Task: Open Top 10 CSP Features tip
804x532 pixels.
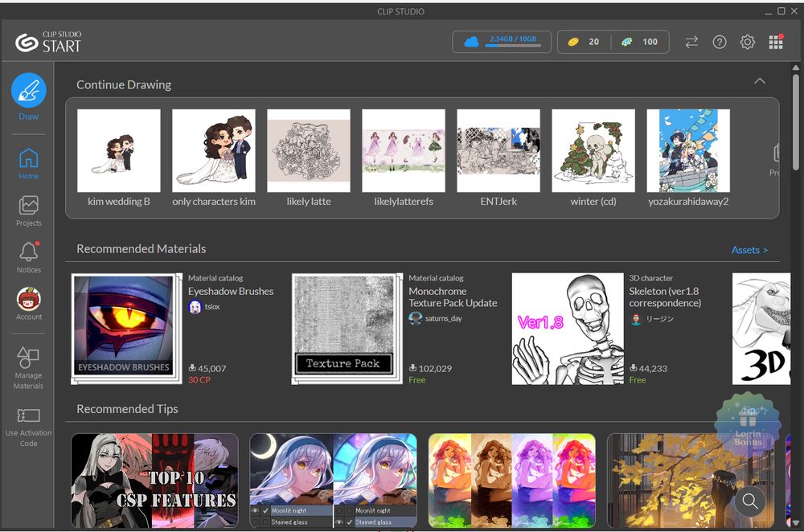Action: (154, 481)
